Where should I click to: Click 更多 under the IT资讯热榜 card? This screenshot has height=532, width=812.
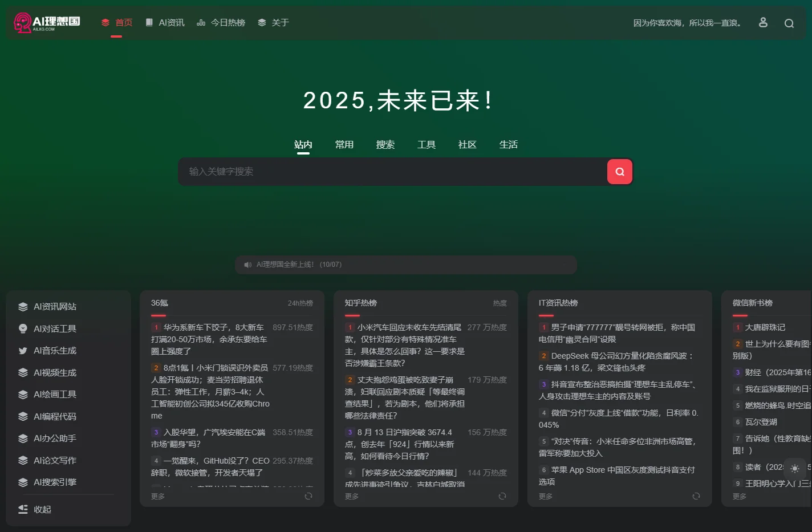(546, 497)
